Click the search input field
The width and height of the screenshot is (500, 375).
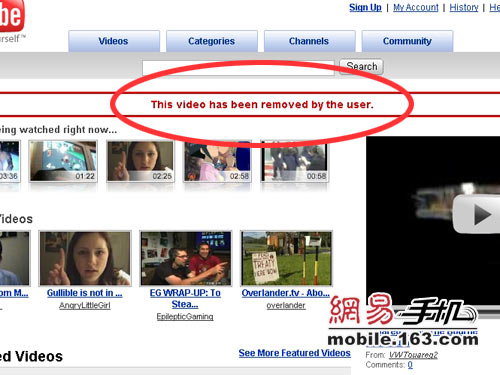[x=238, y=68]
